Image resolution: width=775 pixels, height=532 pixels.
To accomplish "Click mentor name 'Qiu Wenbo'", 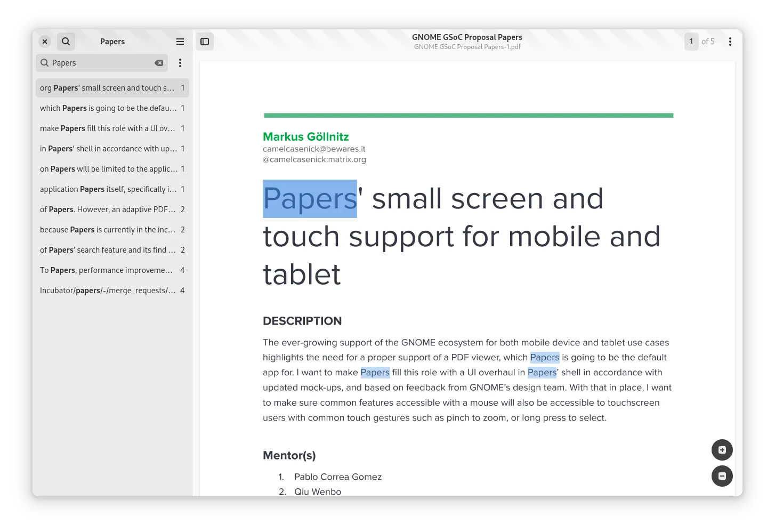I will click(x=318, y=491).
